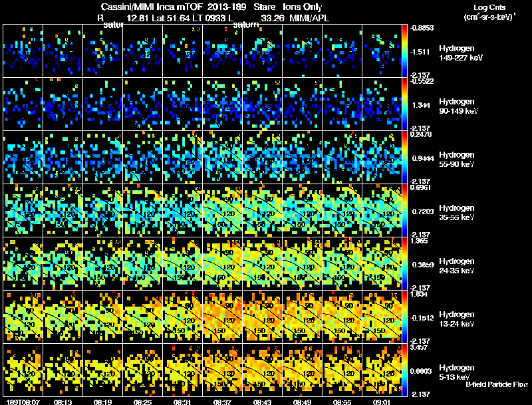
Task: Click the Hydrogen 24-35 keV label
Action: click(456, 266)
